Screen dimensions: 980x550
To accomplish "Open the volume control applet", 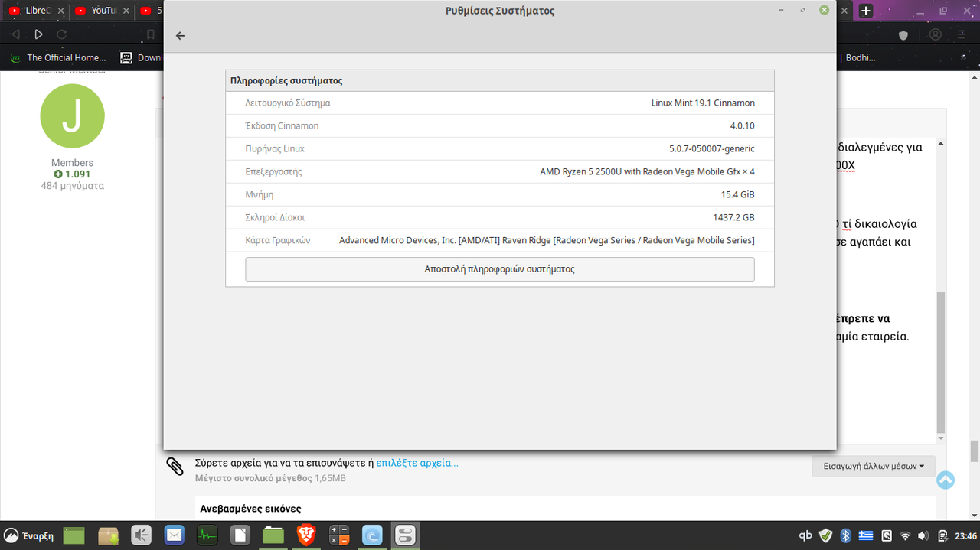I will coord(923,535).
